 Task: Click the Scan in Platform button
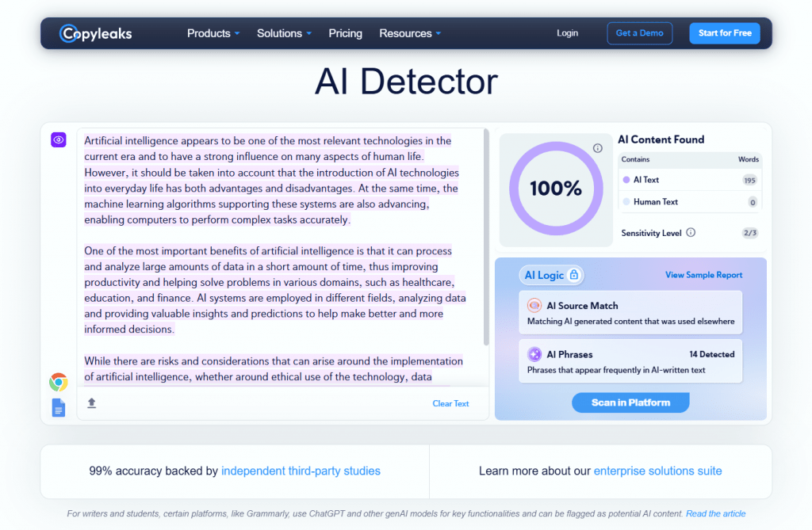click(x=630, y=402)
